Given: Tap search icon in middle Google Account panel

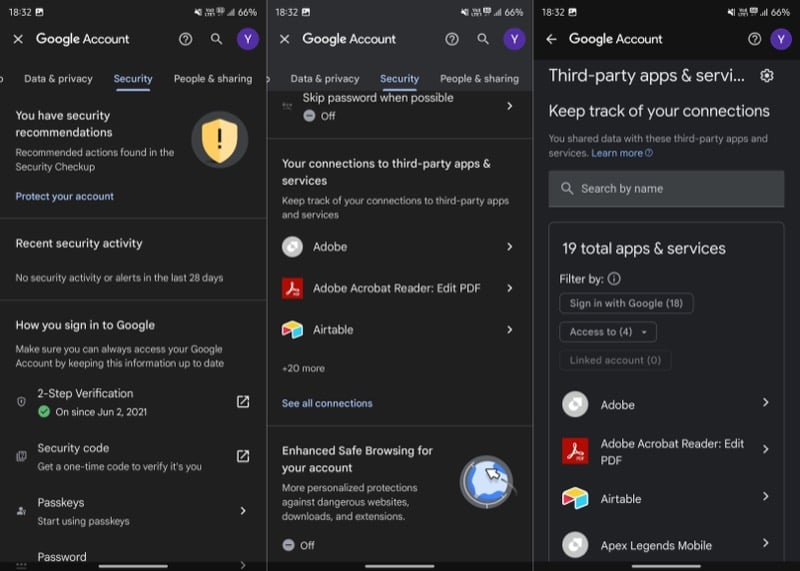Looking at the screenshot, I should [x=483, y=39].
